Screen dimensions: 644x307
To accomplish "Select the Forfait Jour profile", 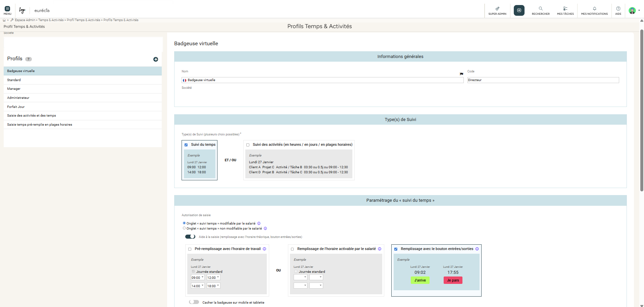I will [x=16, y=107].
